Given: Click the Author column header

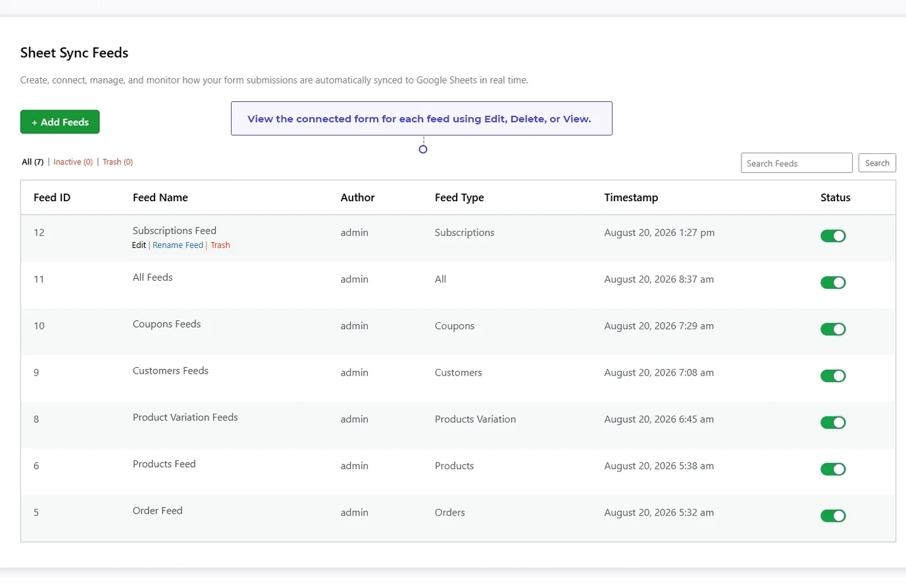Looking at the screenshot, I should click(357, 197).
